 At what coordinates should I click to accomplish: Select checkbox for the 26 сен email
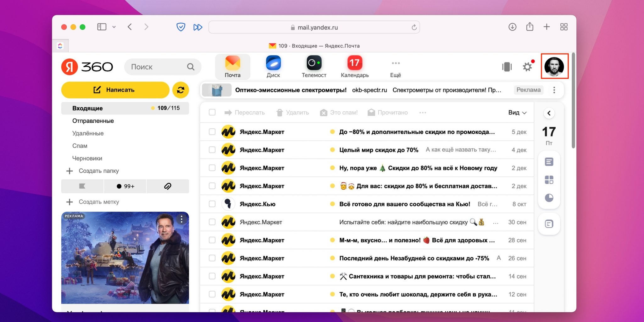pos(212,258)
